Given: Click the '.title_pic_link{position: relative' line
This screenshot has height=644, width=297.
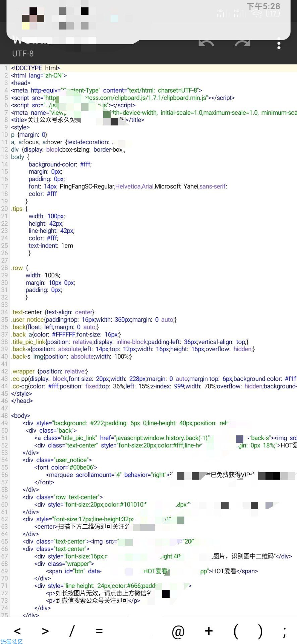Looking at the screenshot, I should click(x=130, y=342).
